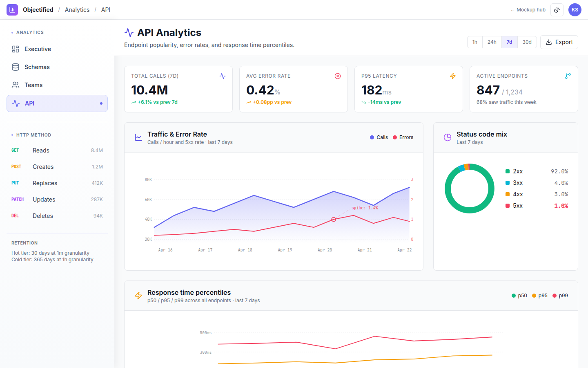
Task: Click the 182ms latency value
Action: coord(376,90)
